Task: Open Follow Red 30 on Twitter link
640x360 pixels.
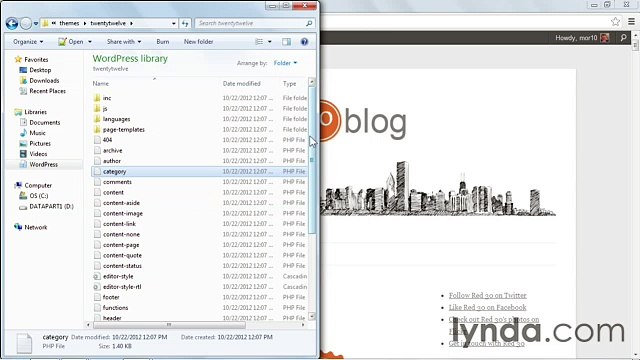Action: [x=487, y=295]
